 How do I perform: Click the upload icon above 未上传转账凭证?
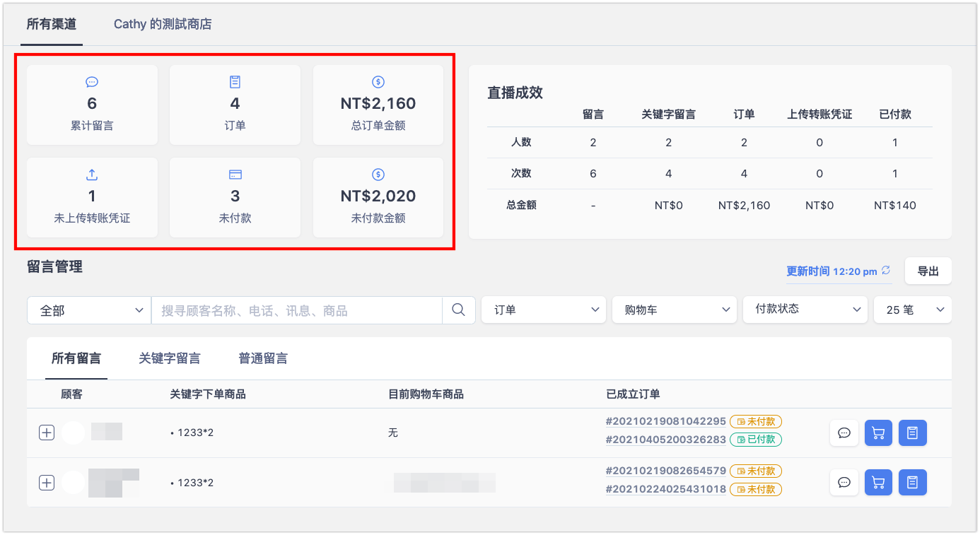click(x=92, y=174)
